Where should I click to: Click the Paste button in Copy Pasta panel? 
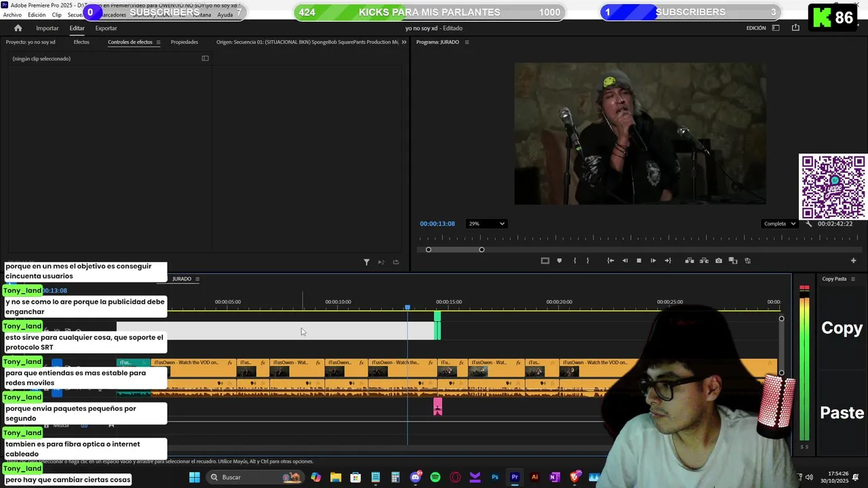point(842,413)
